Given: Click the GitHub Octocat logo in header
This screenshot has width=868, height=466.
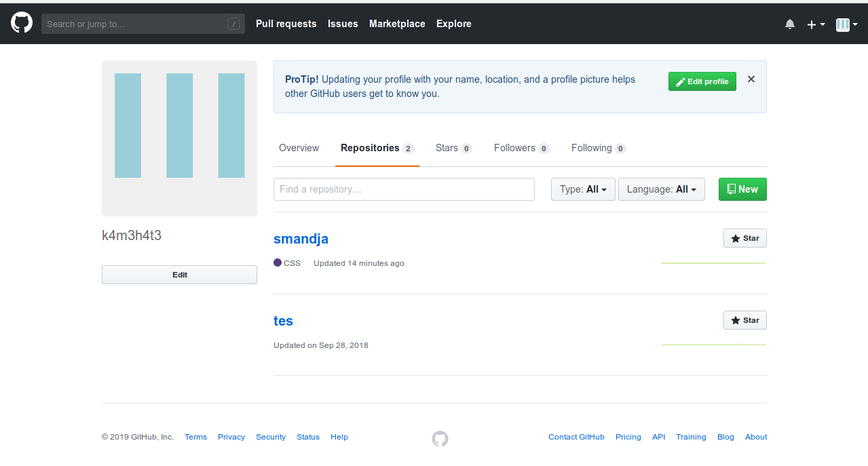Looking at the screenshot, I should (22, 23).
